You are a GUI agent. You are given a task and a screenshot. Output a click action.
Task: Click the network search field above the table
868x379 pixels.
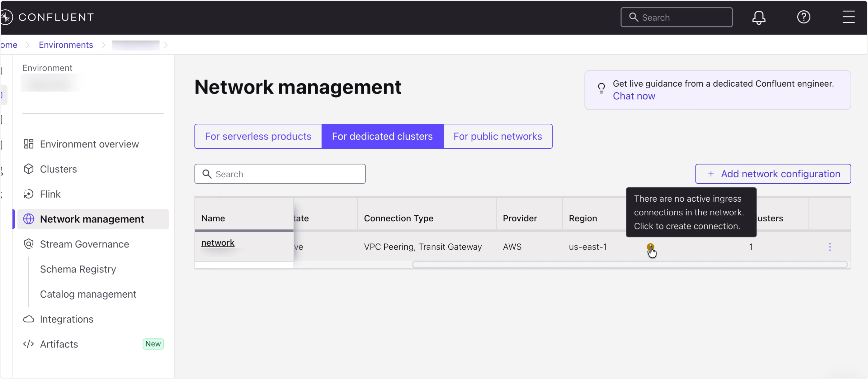[x=280, y=174]
